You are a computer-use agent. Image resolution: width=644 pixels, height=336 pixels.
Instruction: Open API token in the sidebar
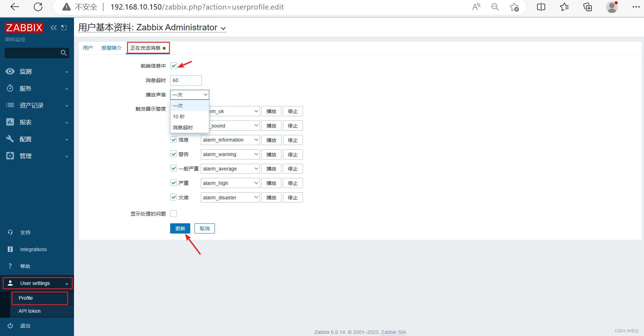(30, 311)
